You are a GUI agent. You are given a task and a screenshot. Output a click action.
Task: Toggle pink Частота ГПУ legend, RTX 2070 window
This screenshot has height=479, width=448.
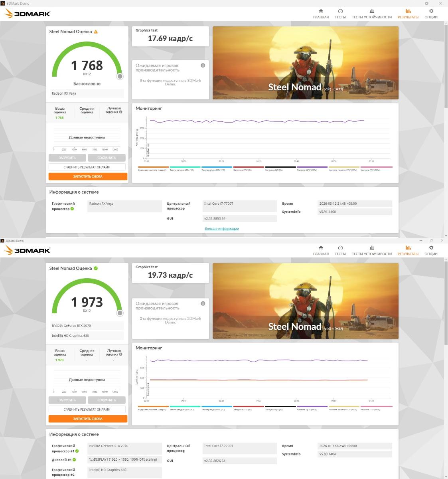point(376,408)
